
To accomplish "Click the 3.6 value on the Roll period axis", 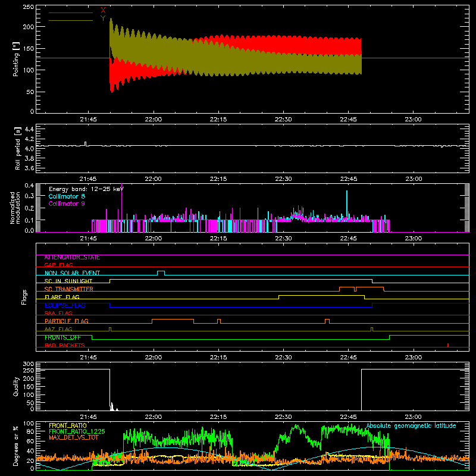I will pyautogui.click(x=29, y=168).
